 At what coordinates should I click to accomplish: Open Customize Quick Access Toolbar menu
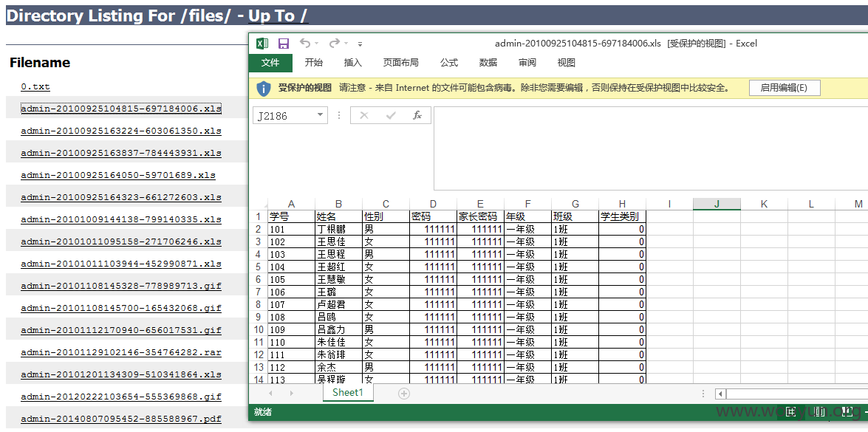(x=360, y=44)
